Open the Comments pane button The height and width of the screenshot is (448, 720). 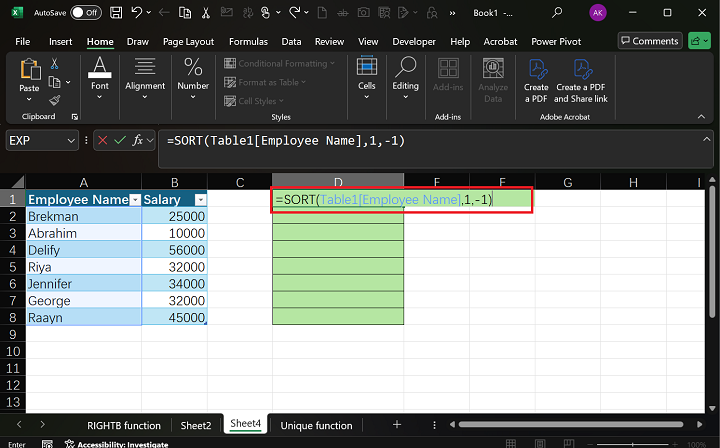click(649, 41)
